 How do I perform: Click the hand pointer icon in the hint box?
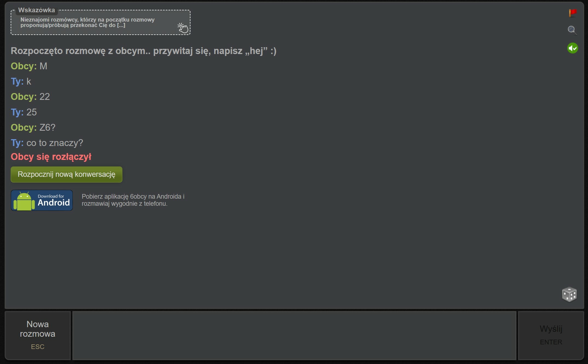coord(183,28)
